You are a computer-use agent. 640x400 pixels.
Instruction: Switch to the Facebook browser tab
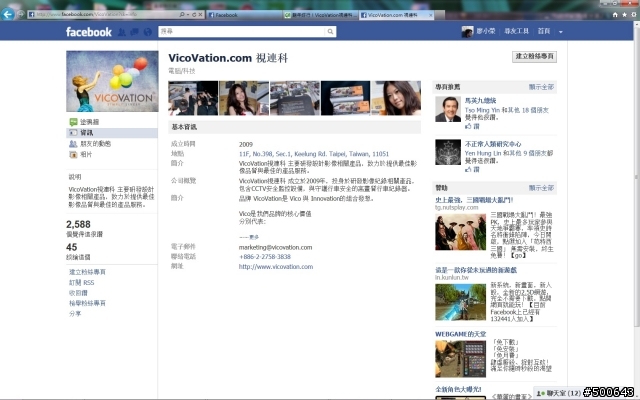(x=244, y=15)
